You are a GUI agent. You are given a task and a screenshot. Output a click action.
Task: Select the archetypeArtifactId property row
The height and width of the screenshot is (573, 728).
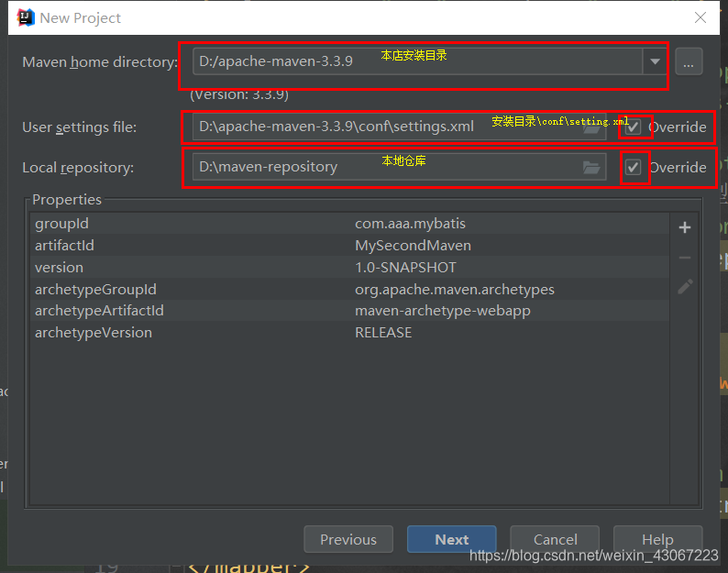(x=349, y=311)
